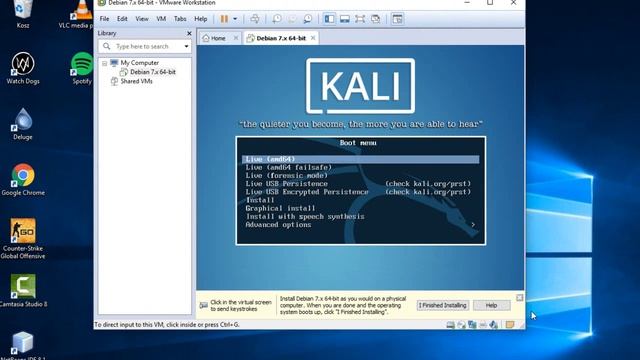Click the printer status bar icon
Image resolution: width=640 pixels, height=360 pixels.
click(x=483, y=325)
